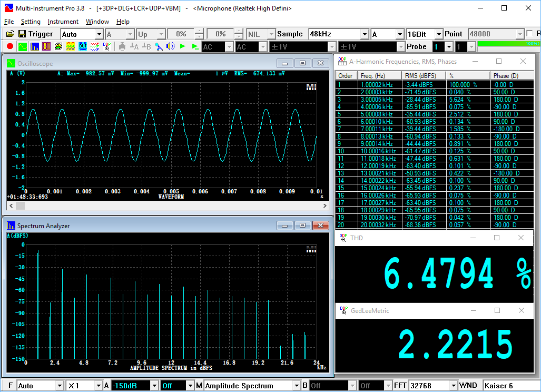Open the Amplitude Spectrum mode dropdown
The height and width of the screenshot is (392, 541).
point(297,386)
